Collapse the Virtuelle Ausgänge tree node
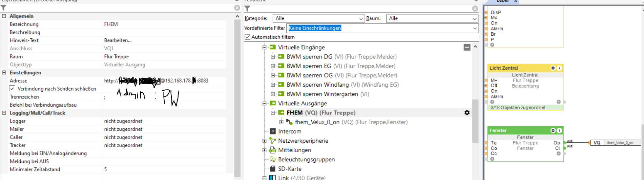This screenshot has width=644, height=180. (x=265, y=103)
